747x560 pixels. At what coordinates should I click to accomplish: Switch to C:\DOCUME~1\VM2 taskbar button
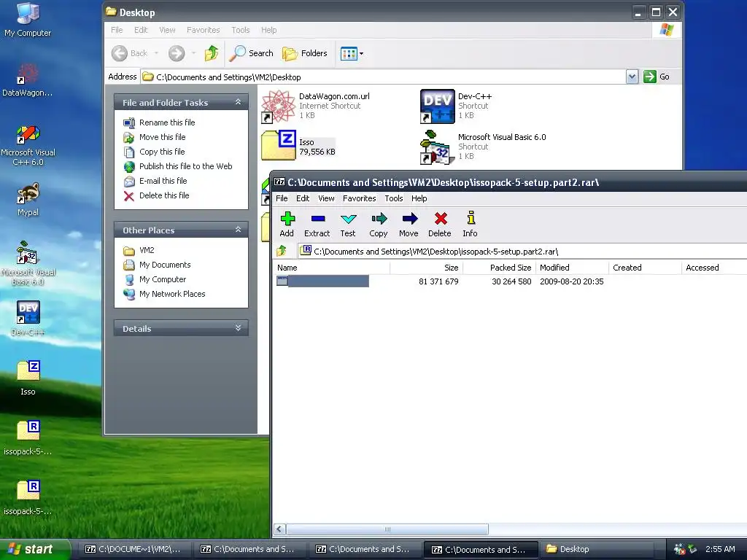133,549
